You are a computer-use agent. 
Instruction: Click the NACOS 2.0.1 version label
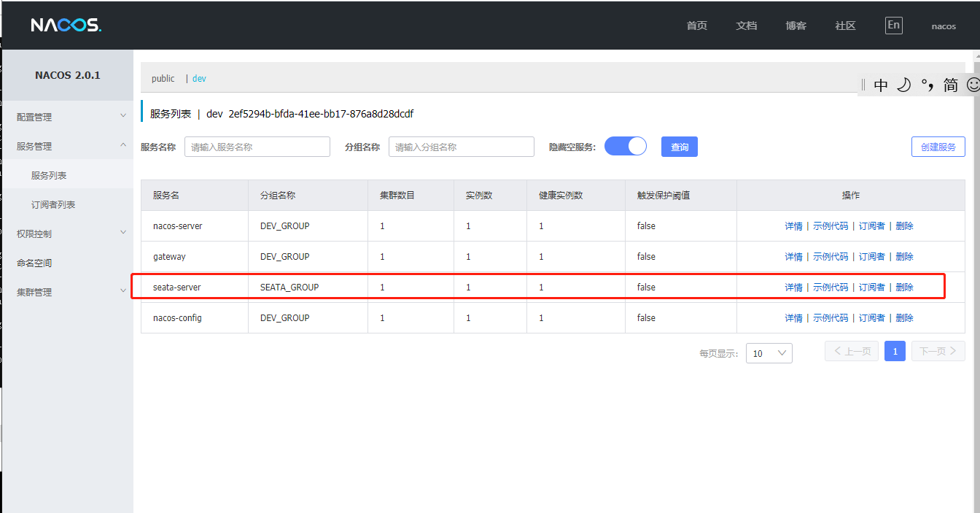(68, 75)
